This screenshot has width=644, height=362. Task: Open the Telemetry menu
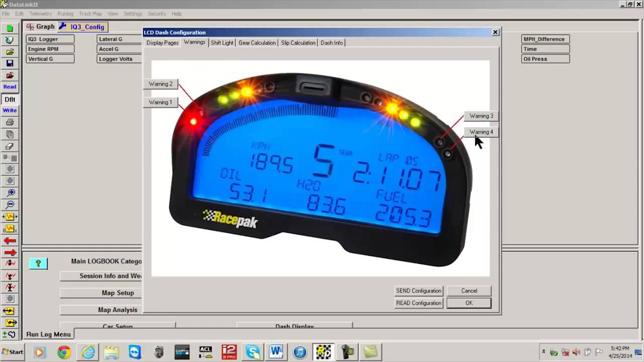coord(41,14)
